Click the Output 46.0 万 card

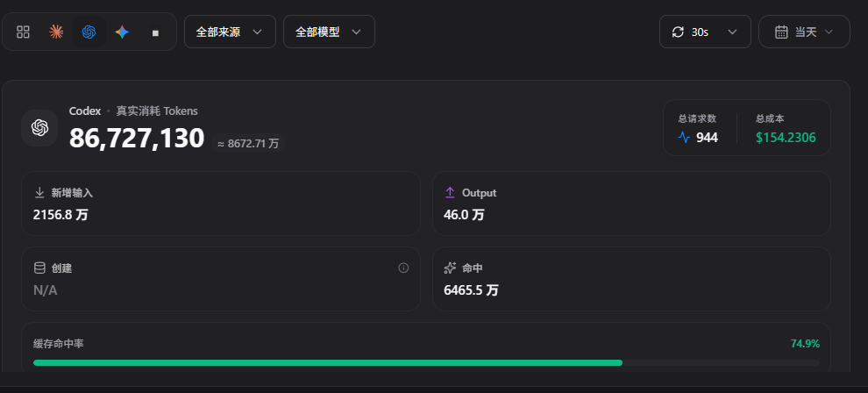click(631, 204)
